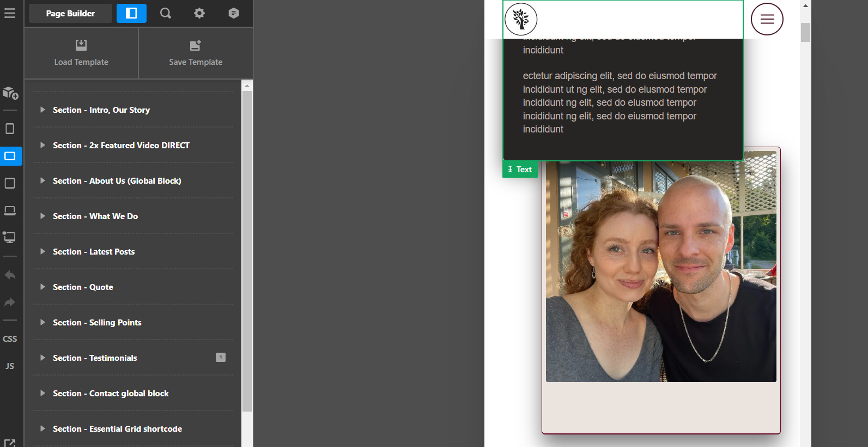Open the hamburger menu in builder sidebar

pos(10,13)
